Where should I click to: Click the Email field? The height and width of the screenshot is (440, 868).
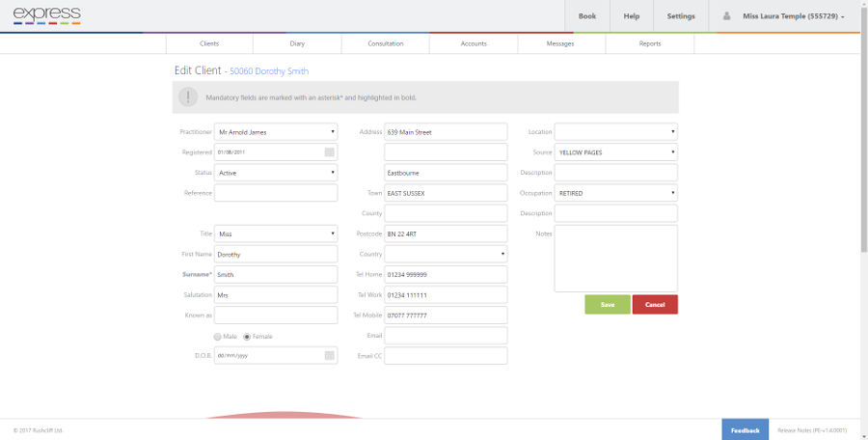[x=446, y=335]
